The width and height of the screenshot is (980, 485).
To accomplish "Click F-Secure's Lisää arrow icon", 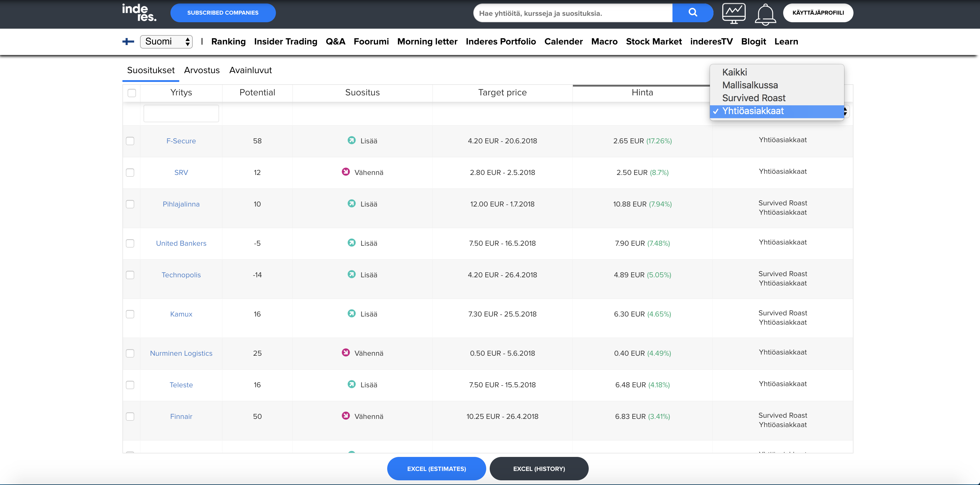I will [x=351, y=140].
